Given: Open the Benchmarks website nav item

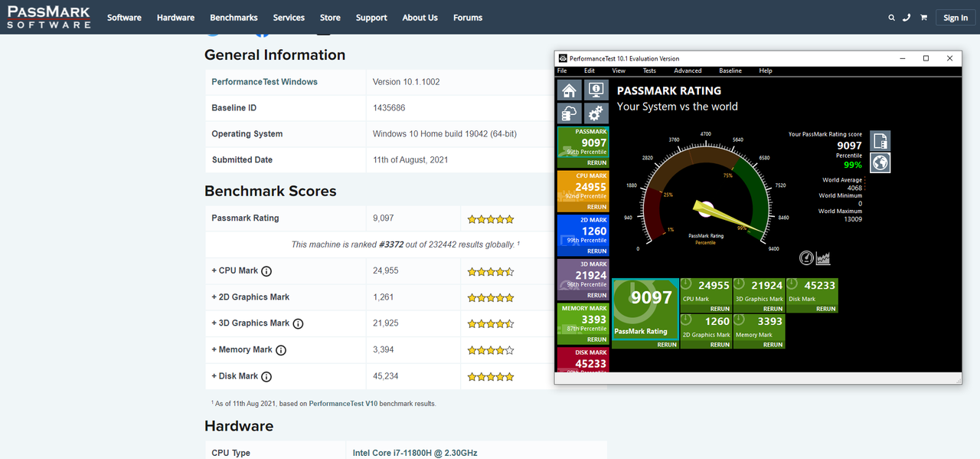Looking at the screenshot, I should coord(234,18).
